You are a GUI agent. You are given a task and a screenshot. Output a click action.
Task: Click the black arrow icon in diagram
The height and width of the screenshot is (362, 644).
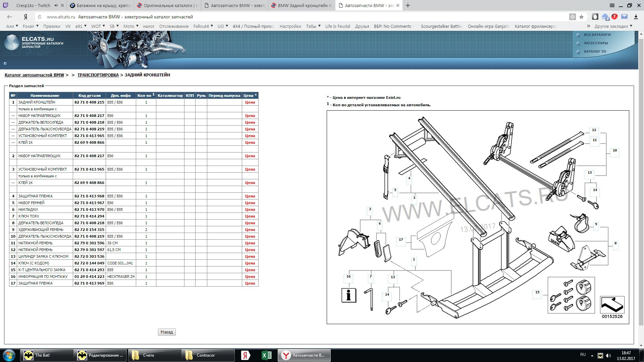click(612, 305)
